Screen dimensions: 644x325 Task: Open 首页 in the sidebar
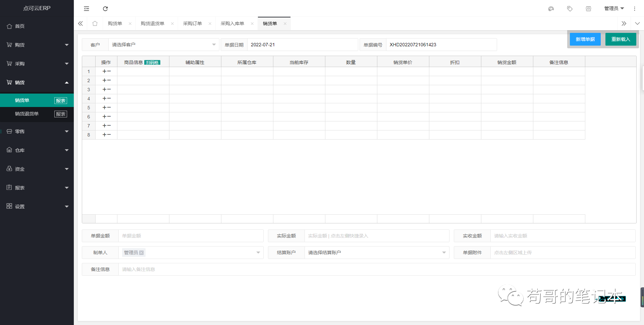click(x=37, y=26)
